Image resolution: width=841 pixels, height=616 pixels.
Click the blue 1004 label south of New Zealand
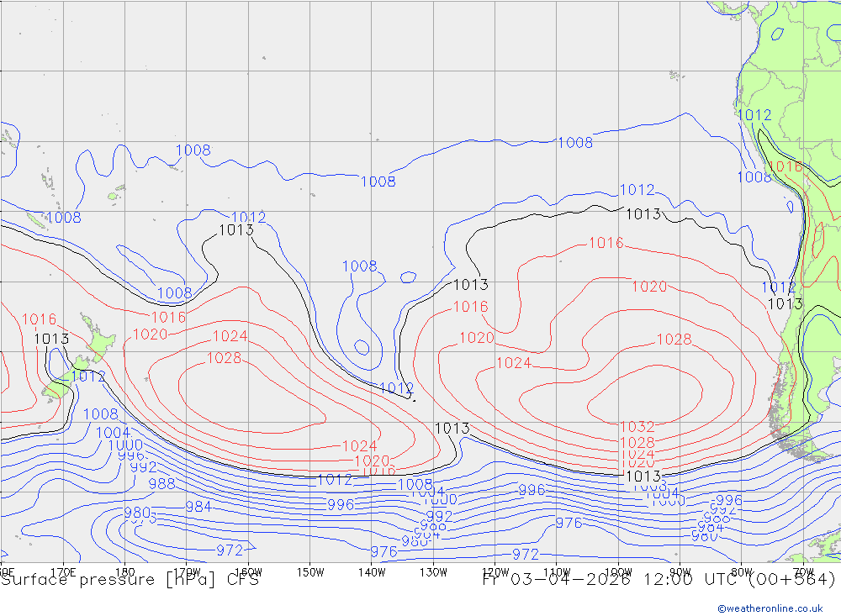(113, 433)
